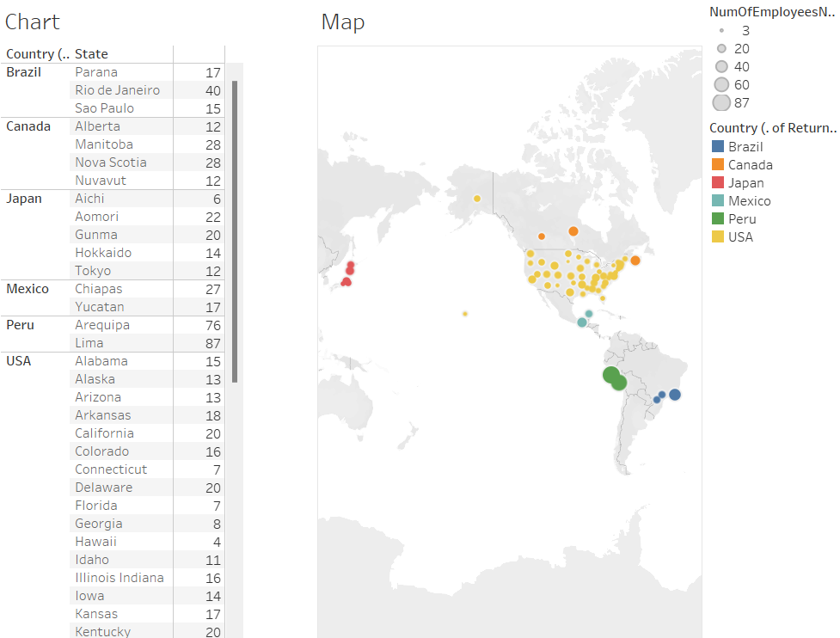Select the 'Arequipa' state cell
Viewport: 840px width, 638px height.
tap(121, 325)
